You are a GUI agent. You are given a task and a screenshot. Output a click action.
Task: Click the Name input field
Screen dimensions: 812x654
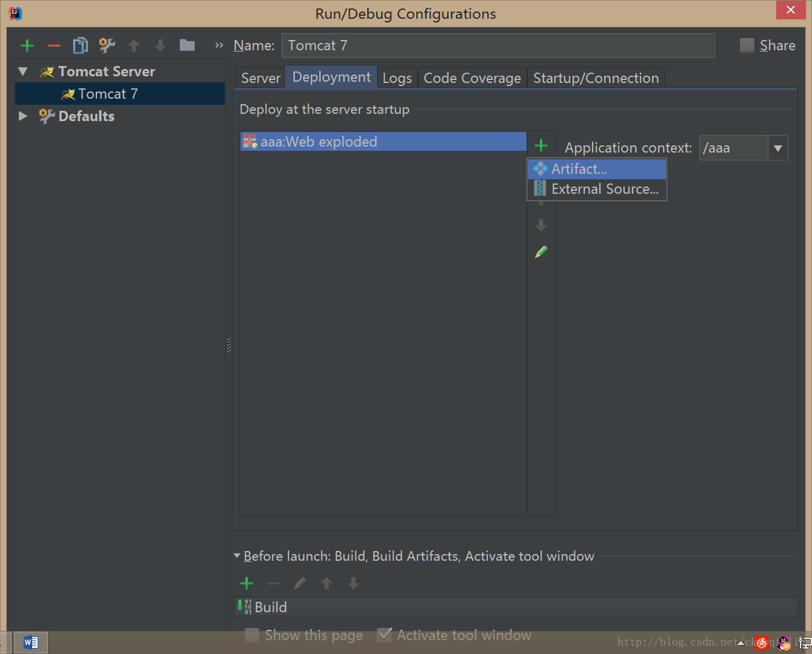(x=498, y=45)
